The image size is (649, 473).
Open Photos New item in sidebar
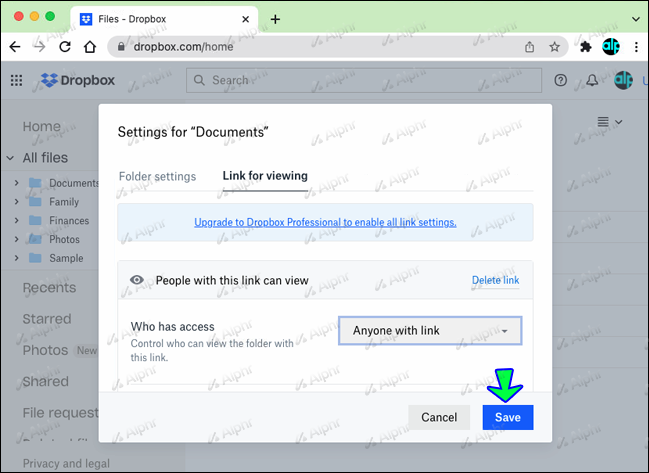coord(60,350)
